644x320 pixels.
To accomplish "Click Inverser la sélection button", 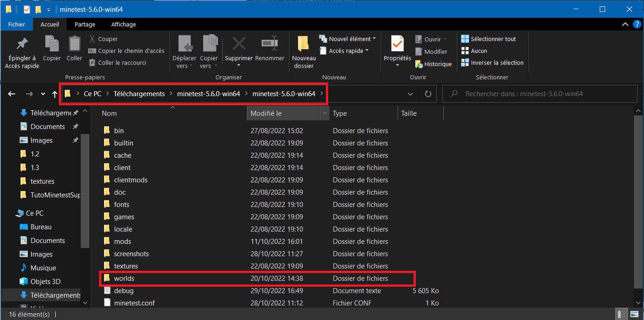I will click(x=497, y=62).
